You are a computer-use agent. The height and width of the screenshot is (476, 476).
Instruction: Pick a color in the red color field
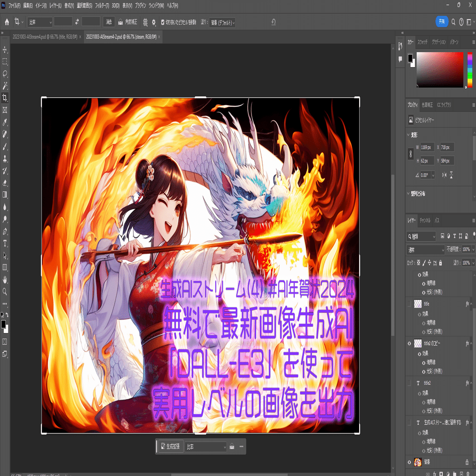click(440, 69)
